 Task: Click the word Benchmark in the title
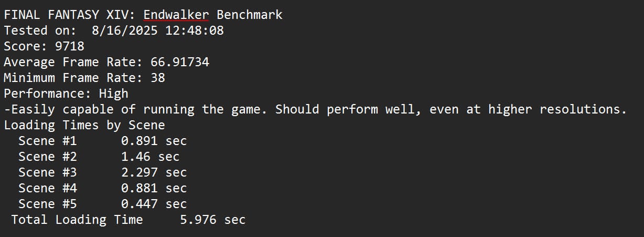(x=250, y=15)
